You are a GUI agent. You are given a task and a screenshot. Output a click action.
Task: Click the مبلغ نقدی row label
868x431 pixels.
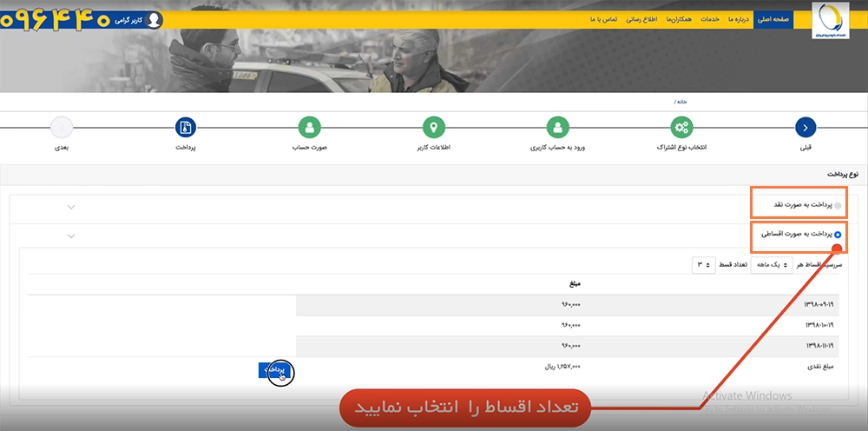[820, 367]
